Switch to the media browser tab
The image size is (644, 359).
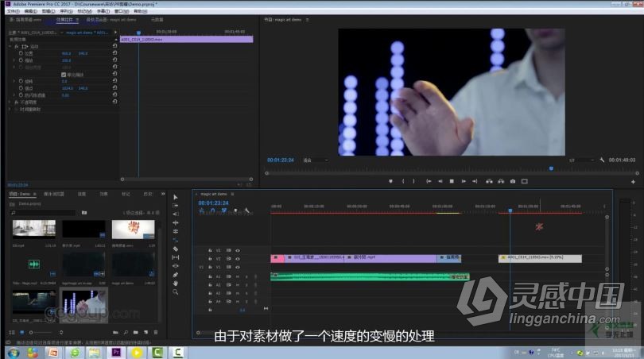pyautogui.click(x=54, y=194)
